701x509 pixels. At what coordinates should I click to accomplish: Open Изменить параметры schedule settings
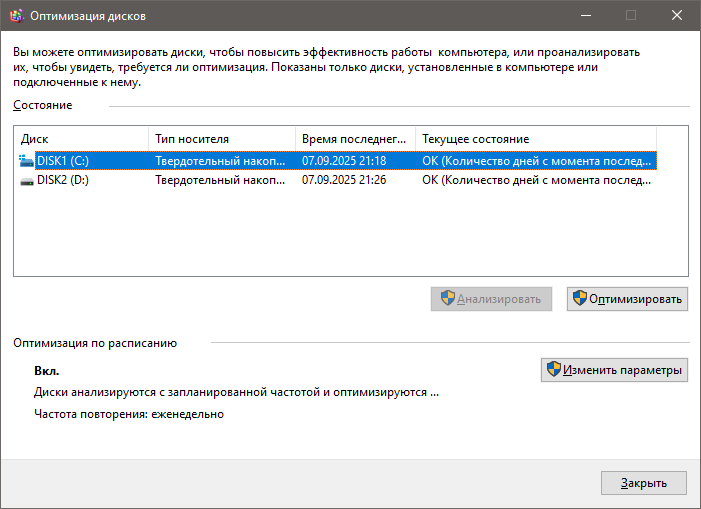click(x=614, y=370)
